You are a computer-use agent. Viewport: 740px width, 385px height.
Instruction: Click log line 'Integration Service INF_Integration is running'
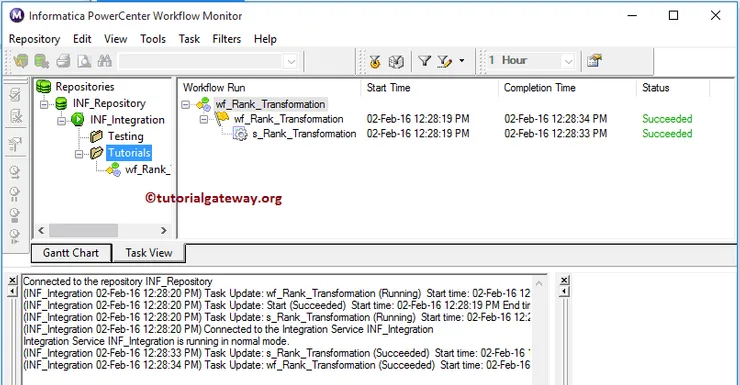tap(156, 341)
